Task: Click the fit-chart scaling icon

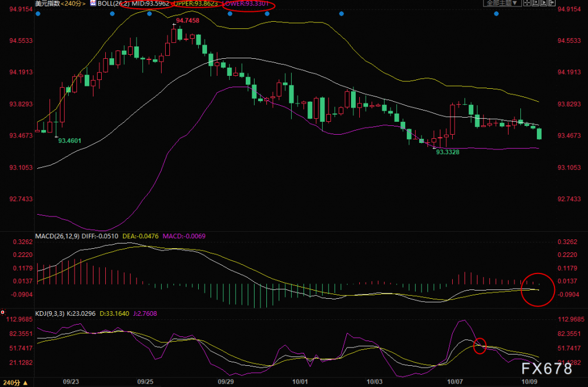Action: click(535, 3)
